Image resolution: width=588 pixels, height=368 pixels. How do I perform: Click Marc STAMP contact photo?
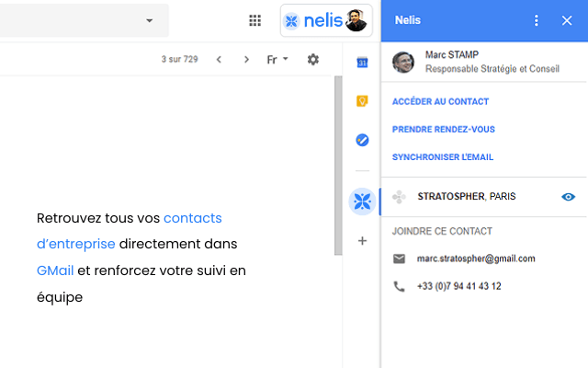click(403, 63)
